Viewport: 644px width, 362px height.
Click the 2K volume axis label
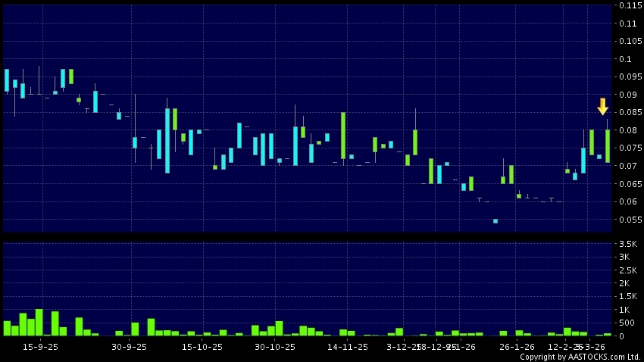(x=625, y=283)
